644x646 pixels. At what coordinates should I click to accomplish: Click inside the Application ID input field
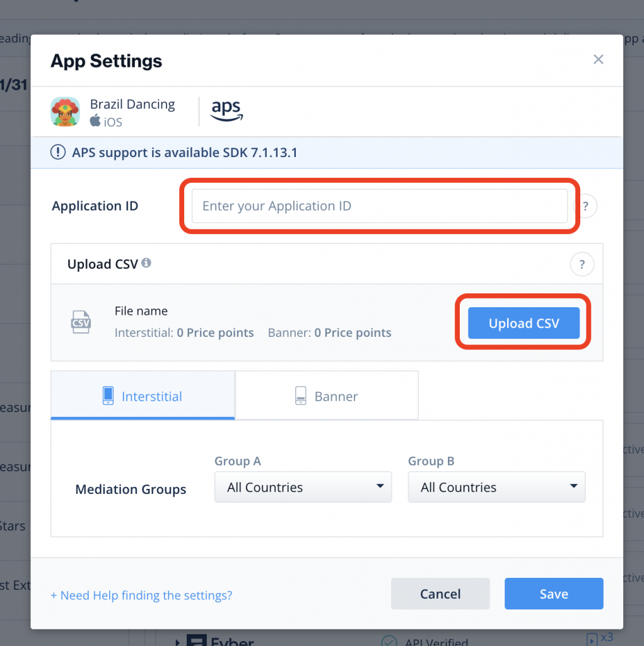(378, 206)
